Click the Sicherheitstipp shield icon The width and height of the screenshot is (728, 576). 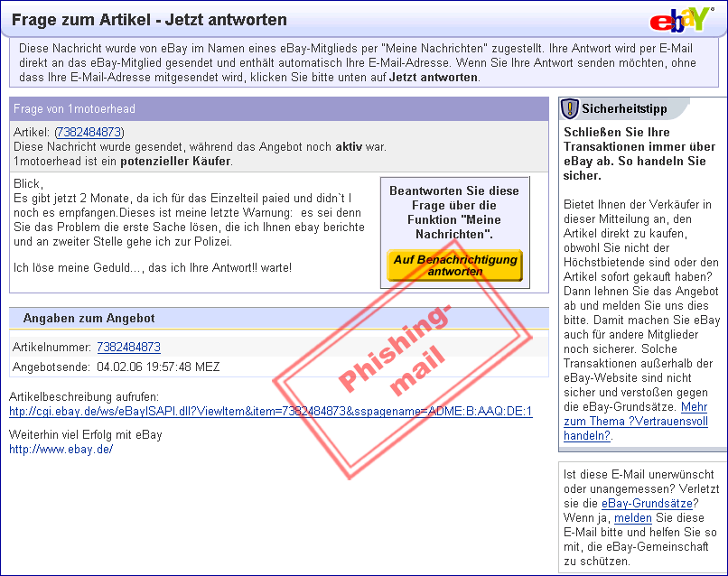pos(570,108)
